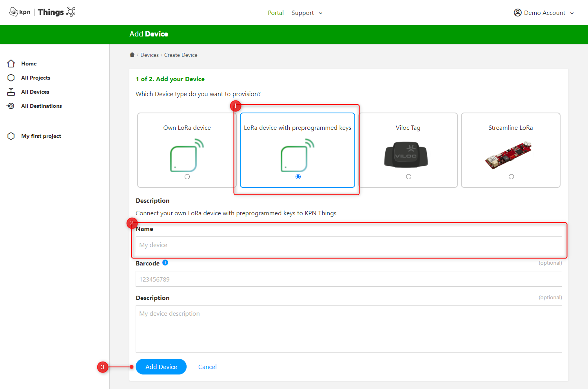
Task: Open All Projects in sidebar
Action: [36, 78]
